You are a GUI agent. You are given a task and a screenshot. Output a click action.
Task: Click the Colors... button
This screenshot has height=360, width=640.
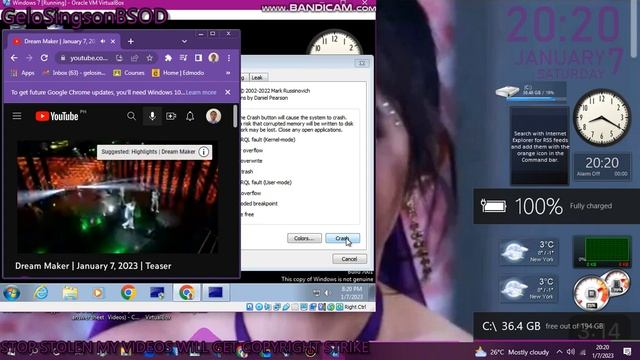coord(304,238)
